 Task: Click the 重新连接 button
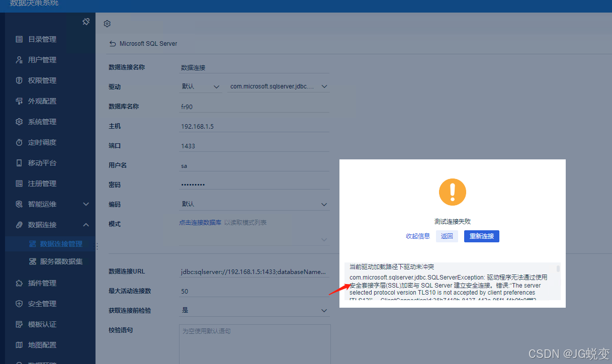482,236
